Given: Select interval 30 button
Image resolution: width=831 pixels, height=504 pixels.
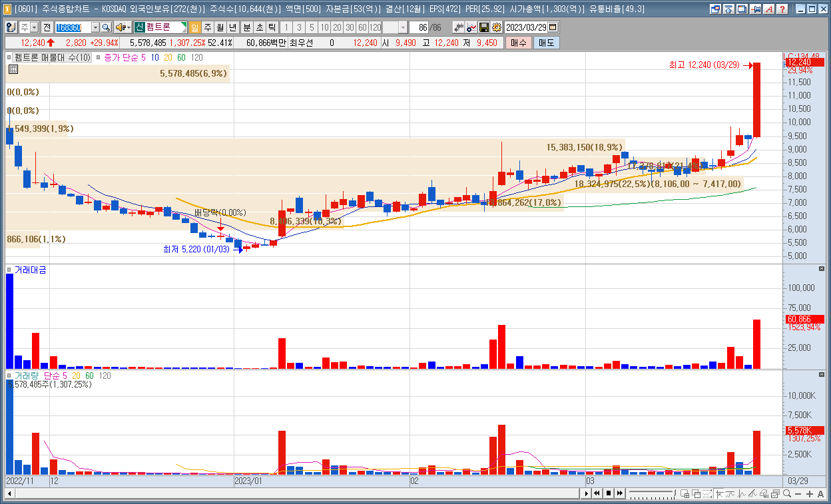Looking at the screenshot, I should (350, 27).
